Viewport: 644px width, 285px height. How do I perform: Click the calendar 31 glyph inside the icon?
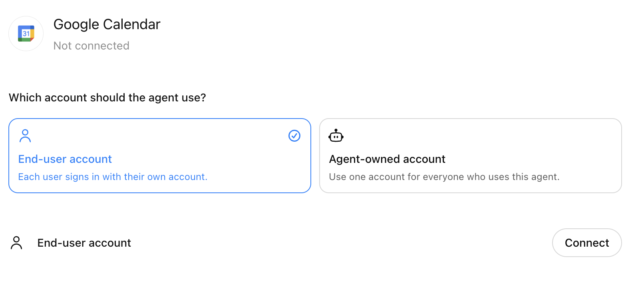(26, 34)
